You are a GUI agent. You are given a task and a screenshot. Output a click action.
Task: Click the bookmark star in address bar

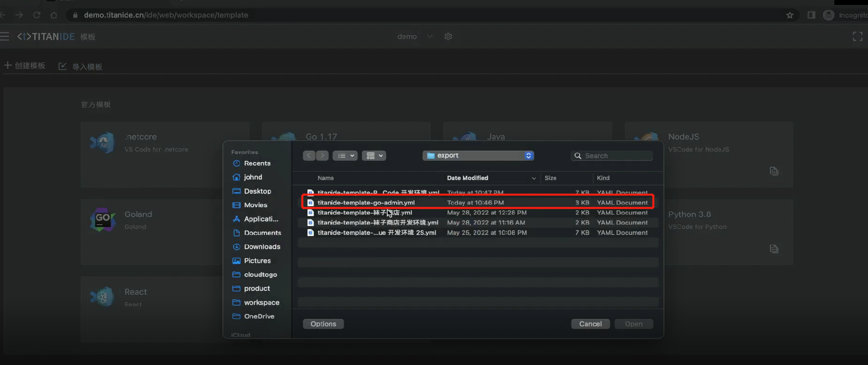(790, 15)
